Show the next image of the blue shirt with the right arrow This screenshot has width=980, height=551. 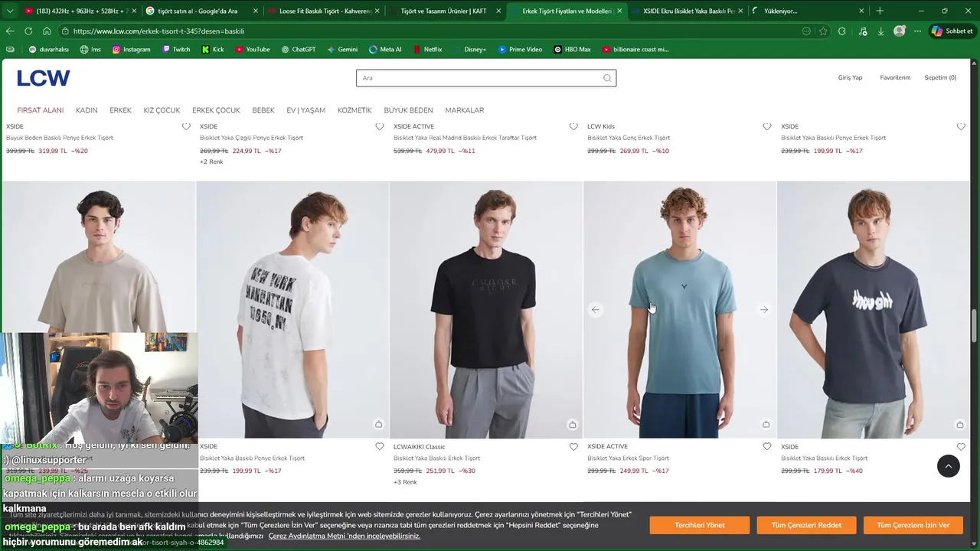point(764,310)
